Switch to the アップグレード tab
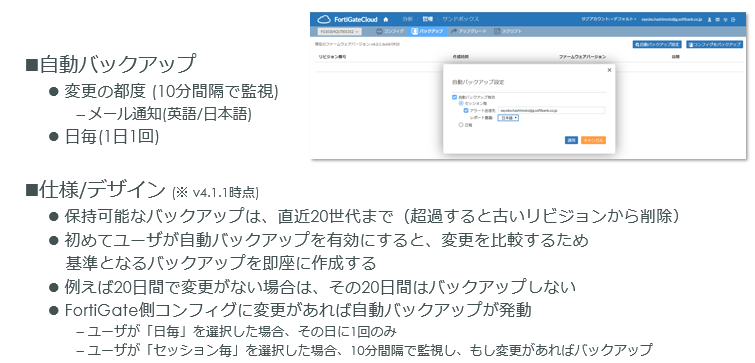 [x=469, y=31]
